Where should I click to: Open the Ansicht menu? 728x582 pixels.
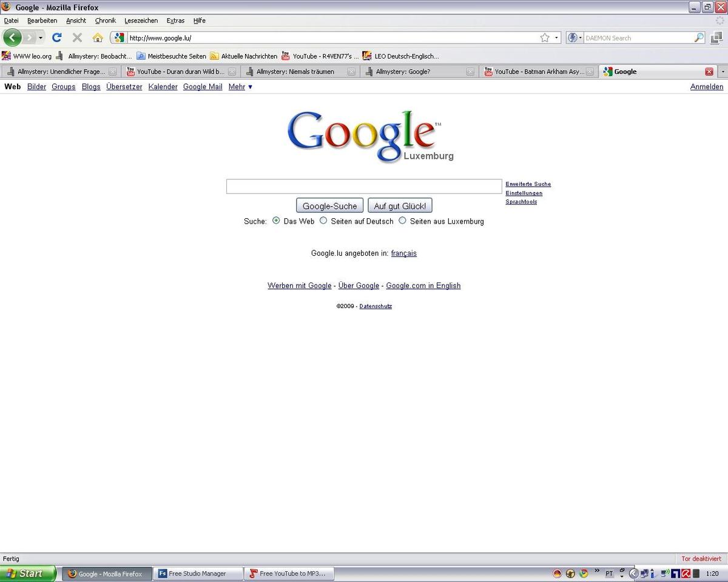(x=76, y=21)
